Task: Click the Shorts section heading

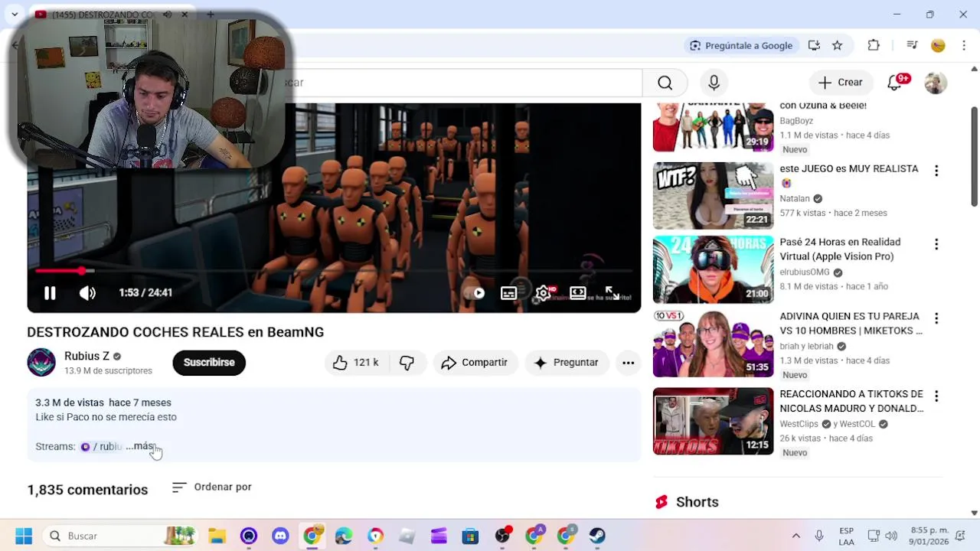Action: coord(697,502)
